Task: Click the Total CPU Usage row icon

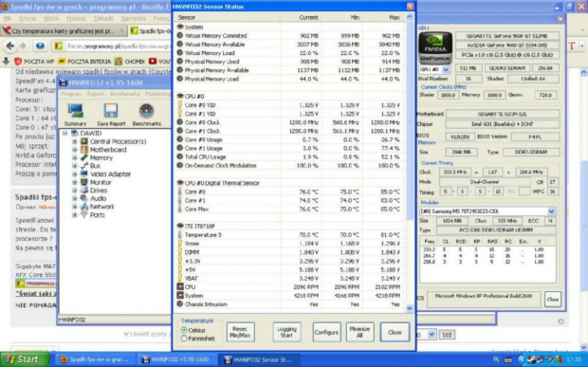Action: (180, 156)
